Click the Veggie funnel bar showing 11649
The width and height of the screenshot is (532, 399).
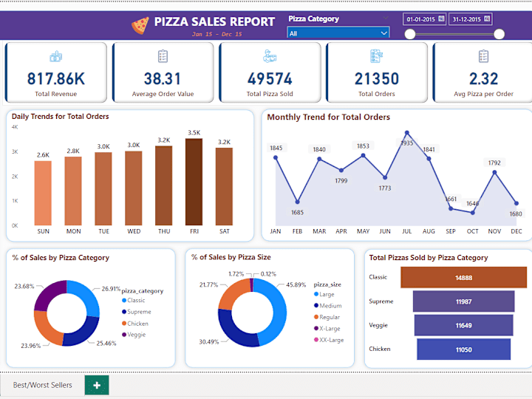tap(464, 325)
